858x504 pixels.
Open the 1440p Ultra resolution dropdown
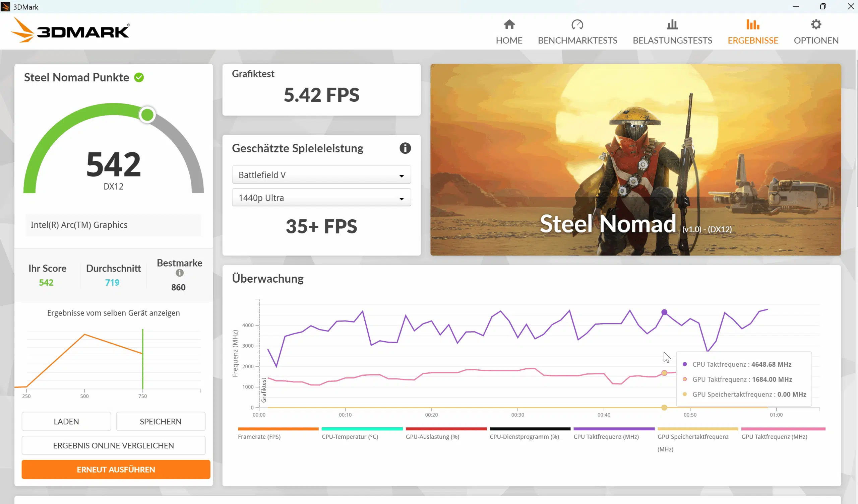click(321, 198)
